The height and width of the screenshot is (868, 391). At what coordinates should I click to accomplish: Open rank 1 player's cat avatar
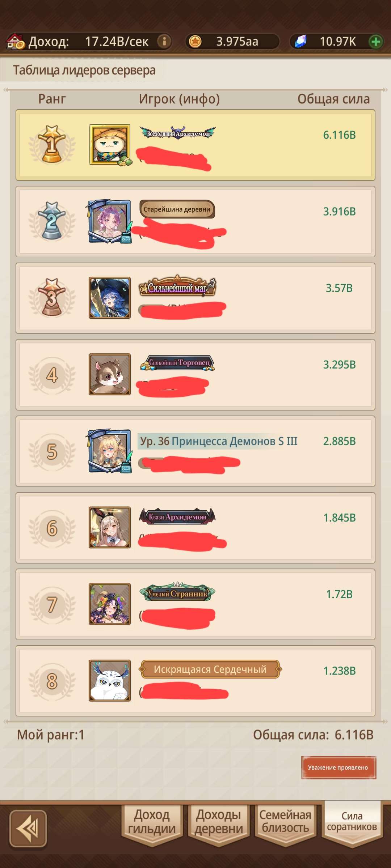click(110, 145)
